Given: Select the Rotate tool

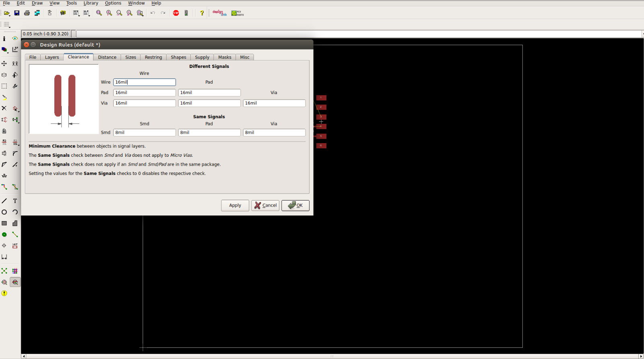Looking at the screenshot, I should [x=15, y=75].
